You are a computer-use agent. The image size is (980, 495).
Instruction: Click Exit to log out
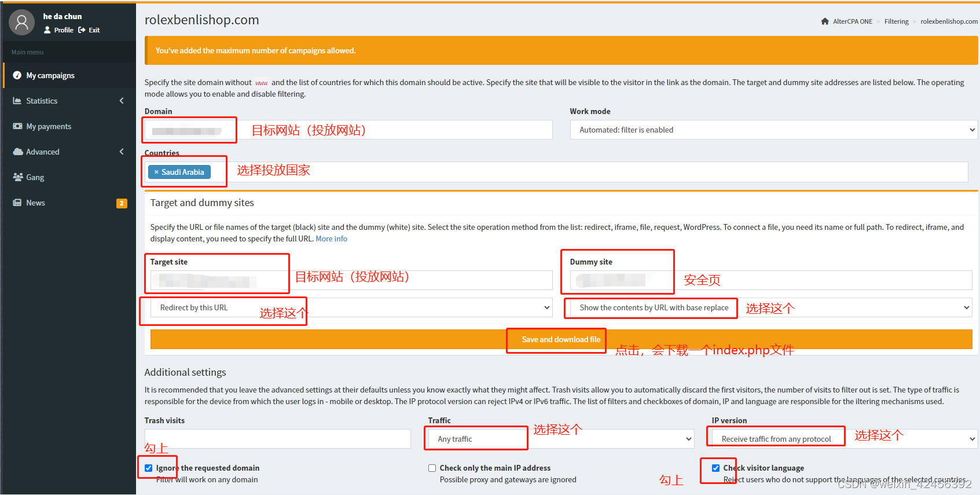(94, 30)
